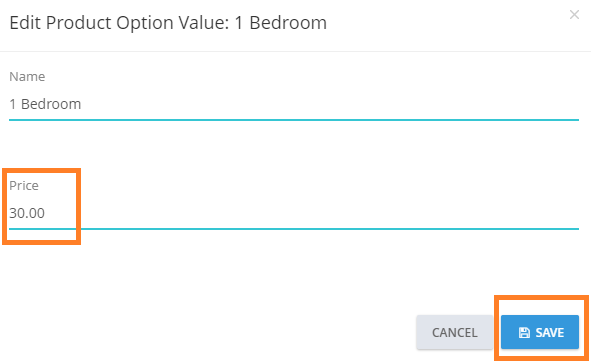Focus the Name input containing 1 Bedroom
The height and width of the screenshot is (363, 591).
click(x=294, y=104)
